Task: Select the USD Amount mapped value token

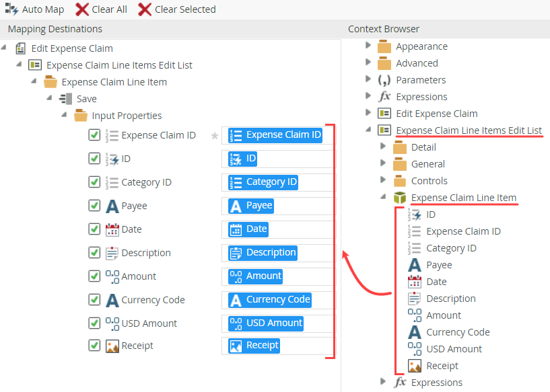Action: point(266,323)
